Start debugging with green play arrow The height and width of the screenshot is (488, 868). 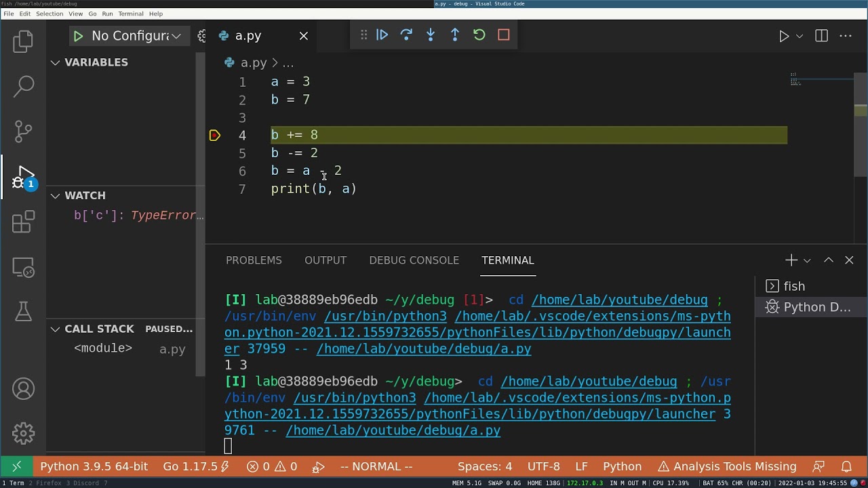(78, 36)
